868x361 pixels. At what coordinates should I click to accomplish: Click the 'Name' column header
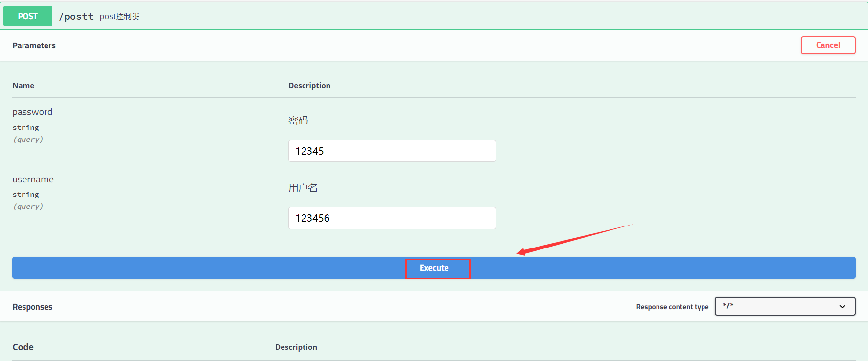tap(23, 85)
